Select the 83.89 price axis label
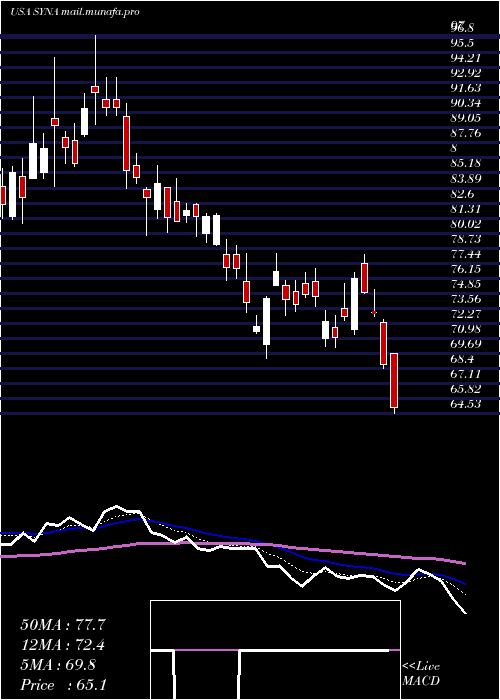The height and width of the screenshot is (700, 500). 466,179
